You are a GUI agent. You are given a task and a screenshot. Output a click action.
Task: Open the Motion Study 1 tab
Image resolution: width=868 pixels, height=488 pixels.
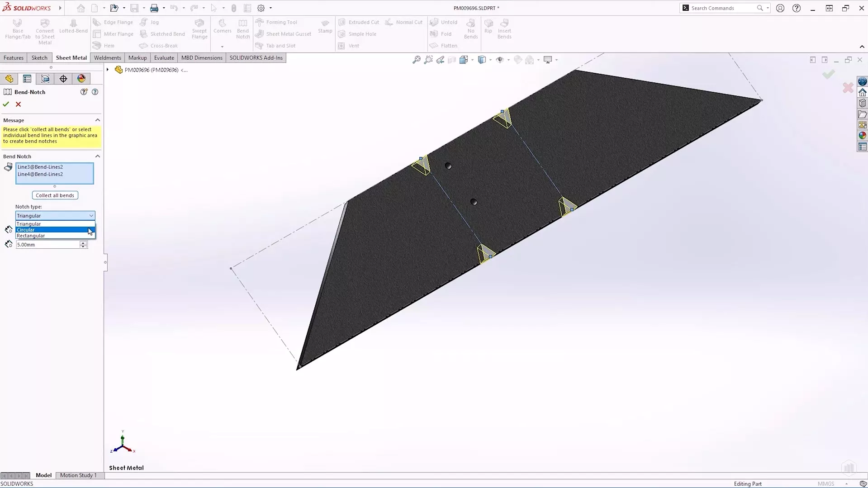tap(79, 475)
